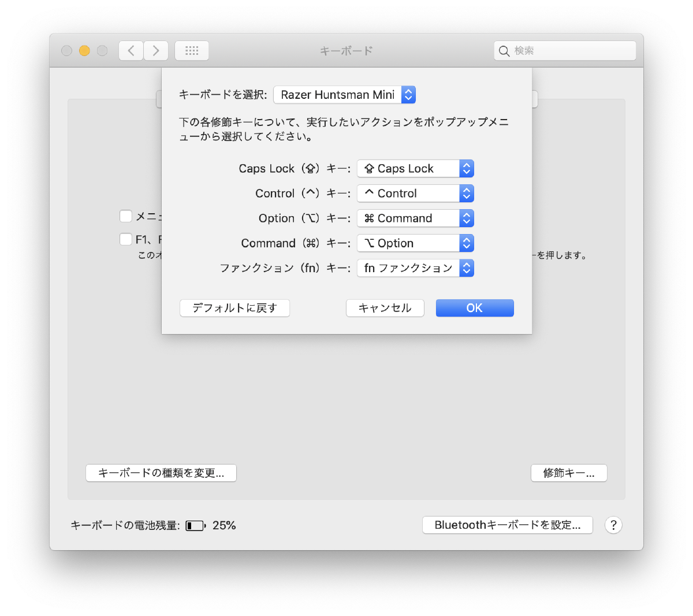This screenshot has height=616, width=693.
Task: Expand the Option key dropdown set to Command
Action: [415, 218]
